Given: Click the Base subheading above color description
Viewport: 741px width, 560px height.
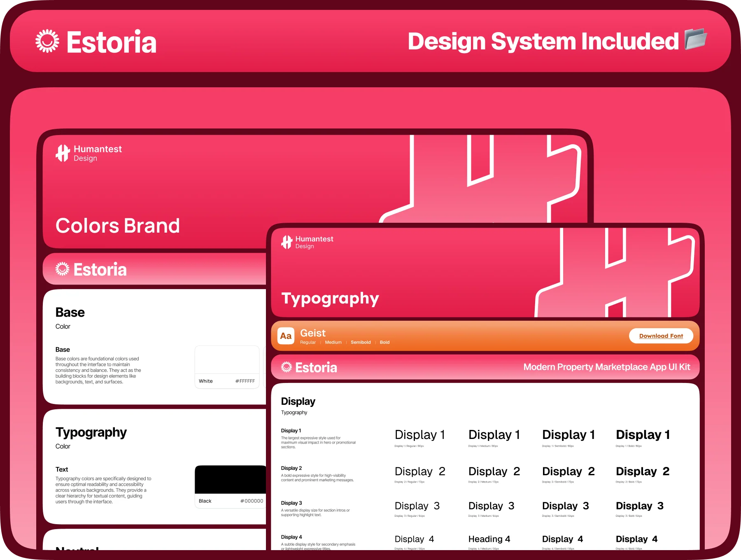Looking at the screenshot, I should tap(63, 350).
